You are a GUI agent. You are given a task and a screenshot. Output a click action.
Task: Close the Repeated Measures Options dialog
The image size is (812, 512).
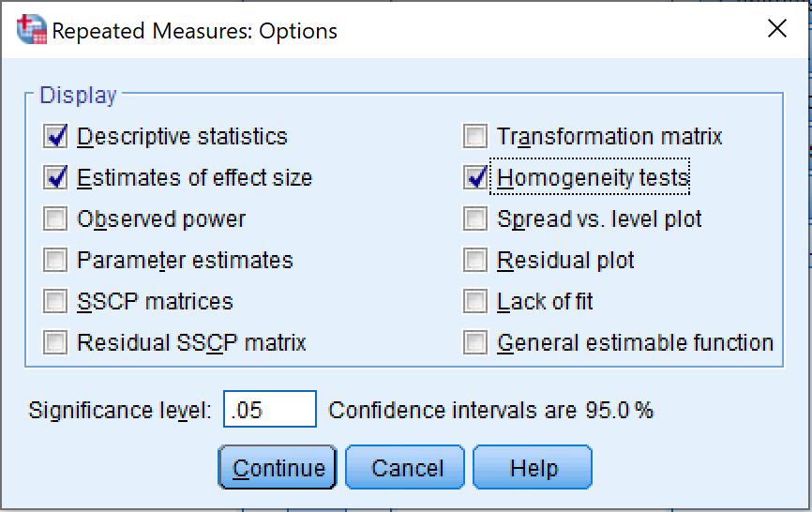(x=776, y=29)
